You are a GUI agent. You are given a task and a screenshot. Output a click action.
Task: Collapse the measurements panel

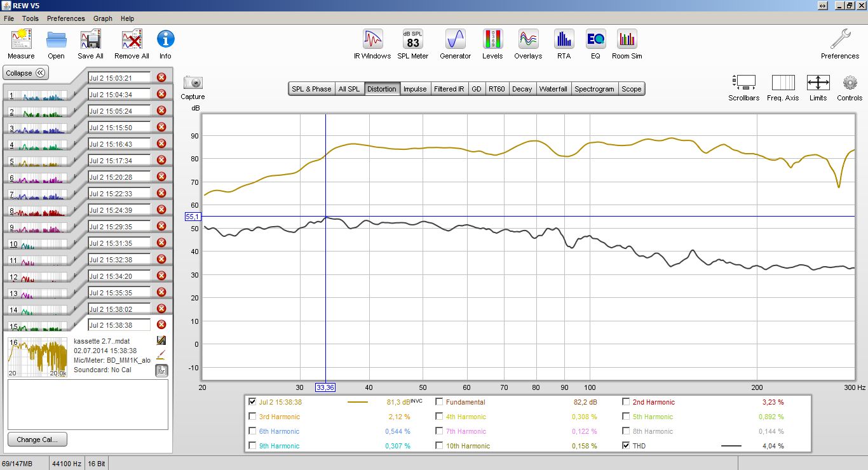point(25,73)
